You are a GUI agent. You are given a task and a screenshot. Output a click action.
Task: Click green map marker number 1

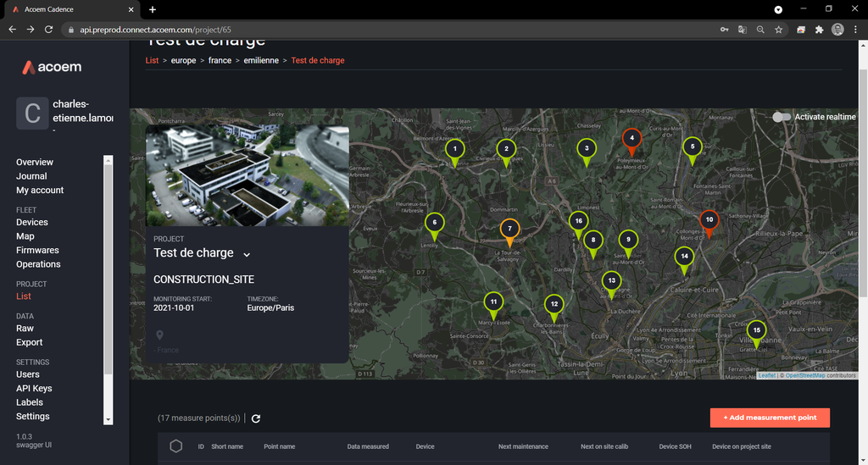click(x=455, y=149)
